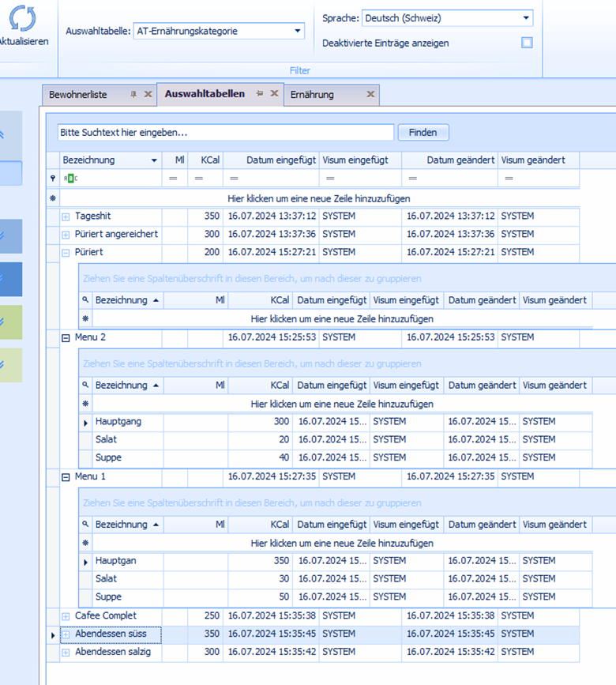Open the Sprache language dropdown

pos(526,18)
